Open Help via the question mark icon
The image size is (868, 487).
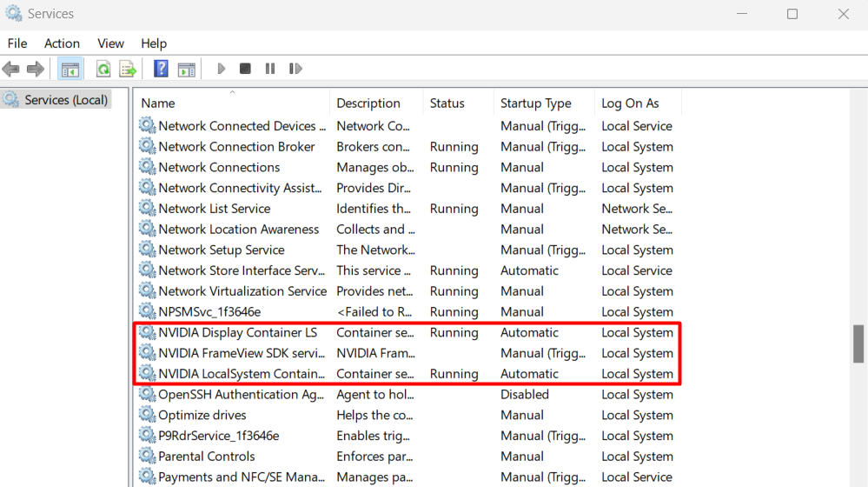(x=161, y=69)
